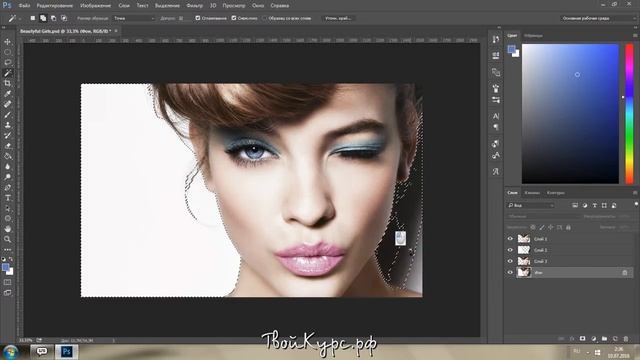The height and width of the screenshot is (360, 640).
Task: Open layer opacity dropdown
Action: (624, 216)
